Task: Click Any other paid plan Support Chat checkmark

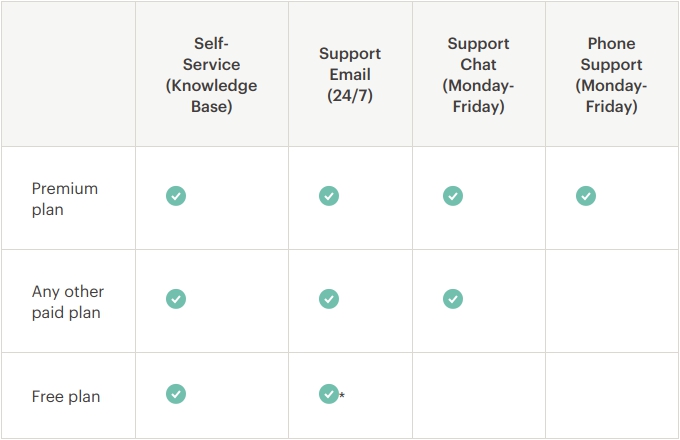Action: (453, 298)
